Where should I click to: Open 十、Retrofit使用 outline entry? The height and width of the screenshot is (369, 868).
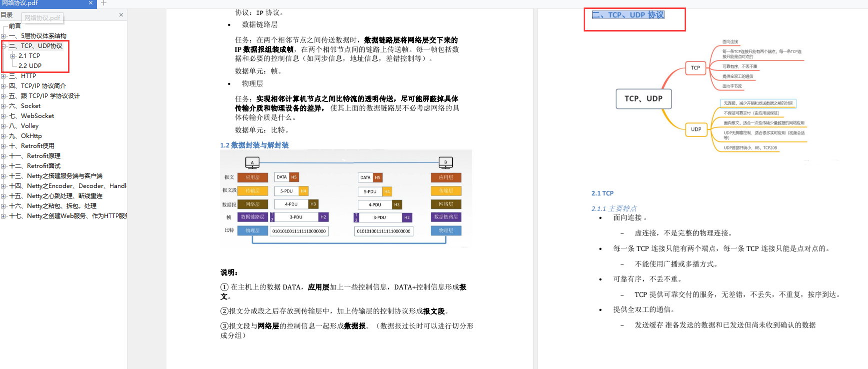click(31, 146)
